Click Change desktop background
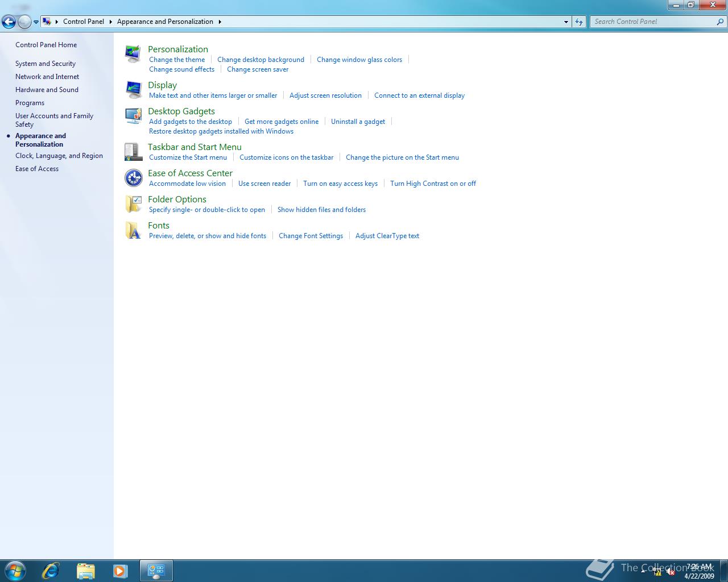The width and height of the screenshot is (728, 582). (x=260, y=60)
